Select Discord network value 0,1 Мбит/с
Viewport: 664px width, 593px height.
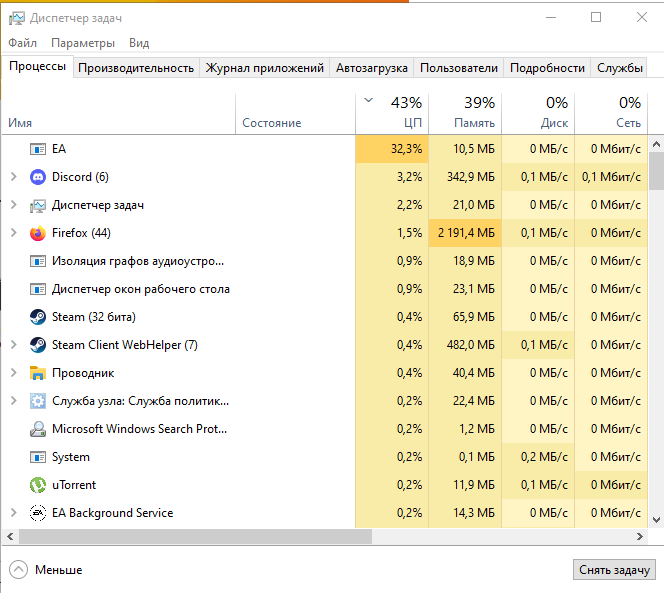611,177
